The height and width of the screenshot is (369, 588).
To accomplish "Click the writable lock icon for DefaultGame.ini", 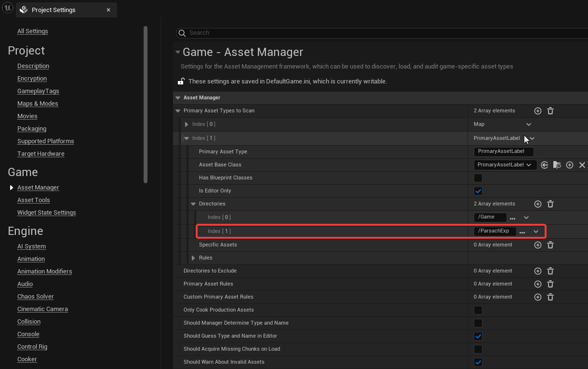I will (x=181, y=81).
